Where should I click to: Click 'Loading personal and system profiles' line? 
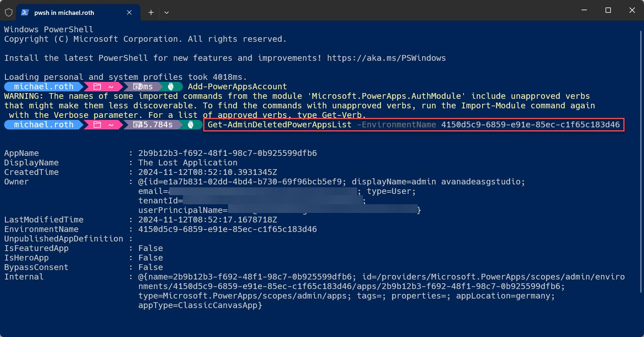click(x=125, y=77)
